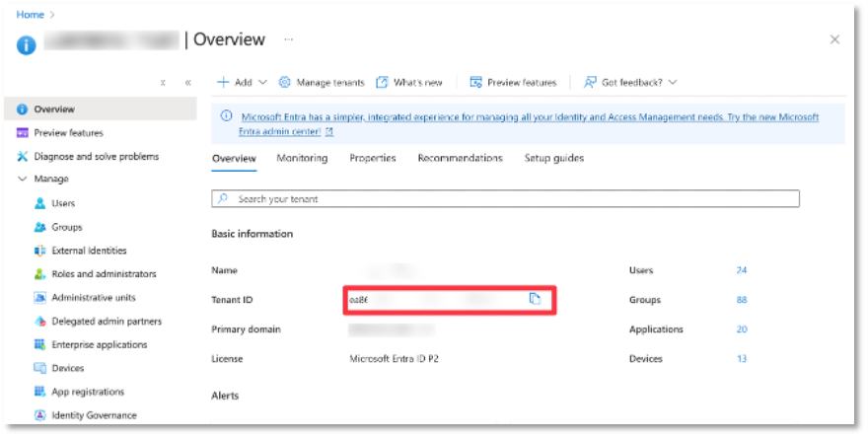Click the What's new external link icon
Image resolution: width=868 pixels, height=438 pixels.
click(x=382, y=83)
